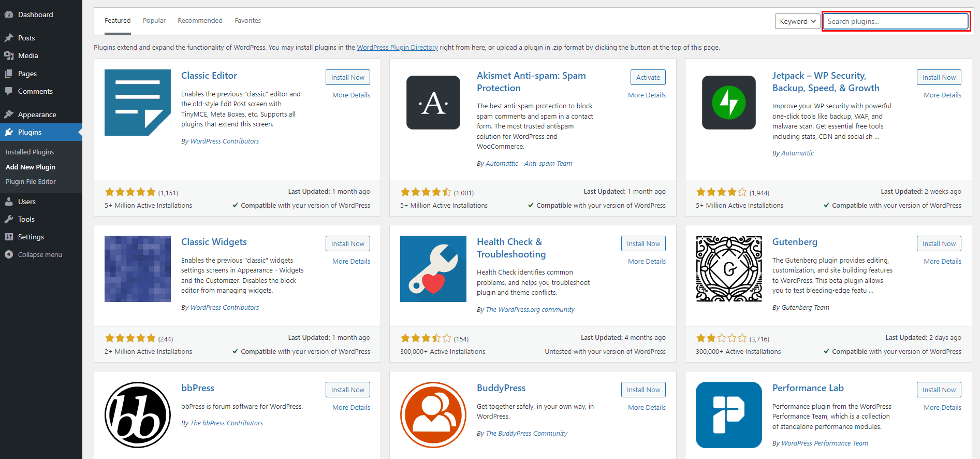Screen dimensions: 980x459
Task: Click the Classic Editor plugin icon
Action: [x=138, y=103]
